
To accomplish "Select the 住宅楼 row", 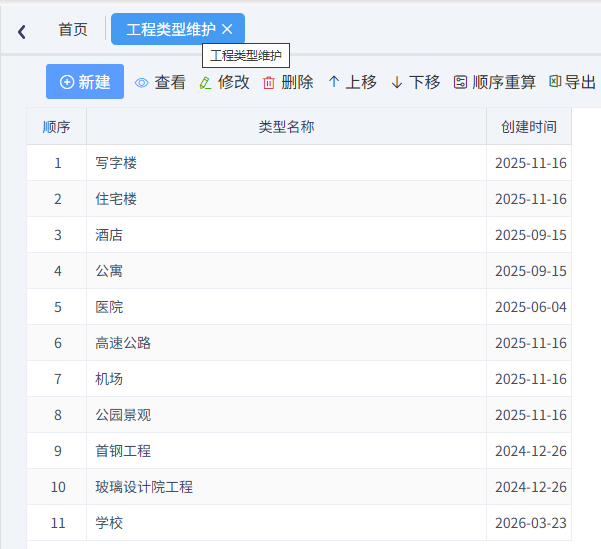I will tap(299, 199).
